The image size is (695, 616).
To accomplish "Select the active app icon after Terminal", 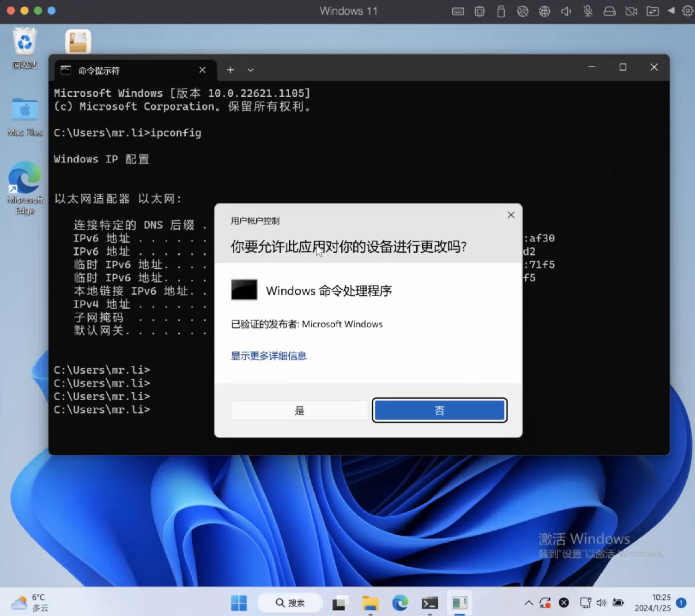I will (459, 603).
